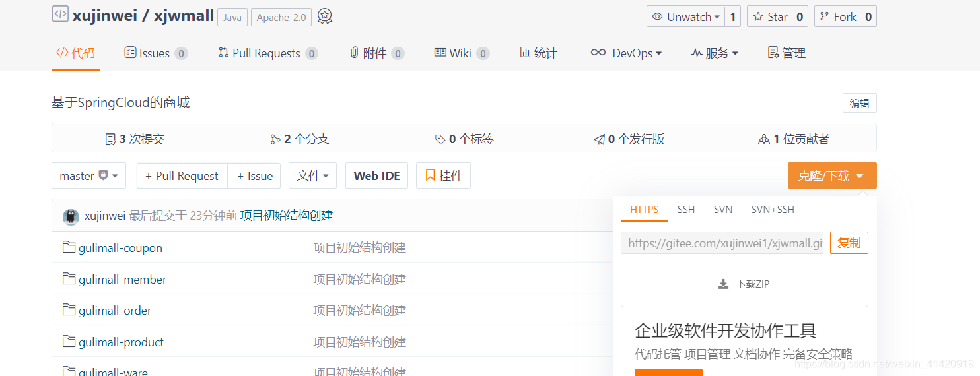This screenshot has height=376, width=980.
Task: Click the star count 0
Action: pos(800,17)
